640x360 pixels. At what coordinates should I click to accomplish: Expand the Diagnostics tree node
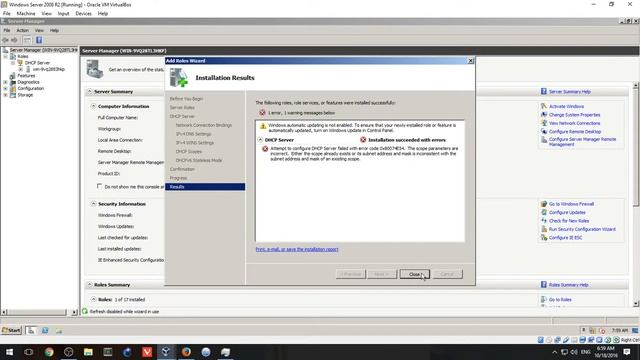6,82
